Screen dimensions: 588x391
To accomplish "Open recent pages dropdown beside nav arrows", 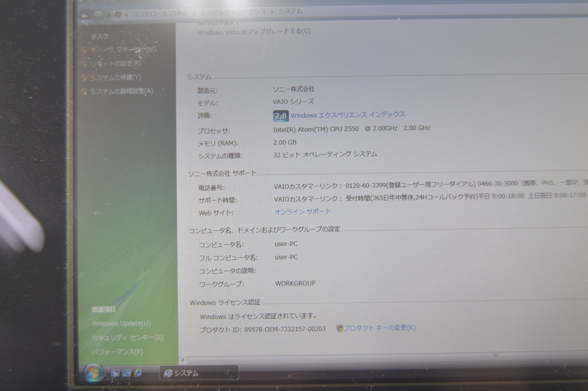I will tap(108, 15).
